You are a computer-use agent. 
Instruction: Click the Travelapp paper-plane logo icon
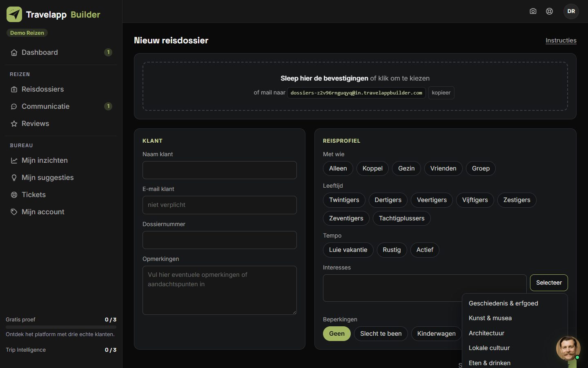coord(14,14)
